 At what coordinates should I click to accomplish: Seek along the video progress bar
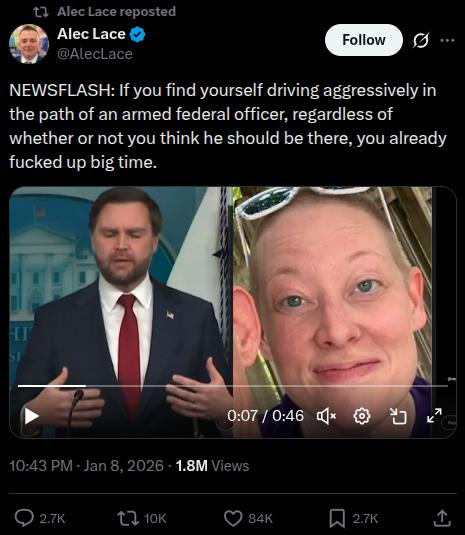233,386
